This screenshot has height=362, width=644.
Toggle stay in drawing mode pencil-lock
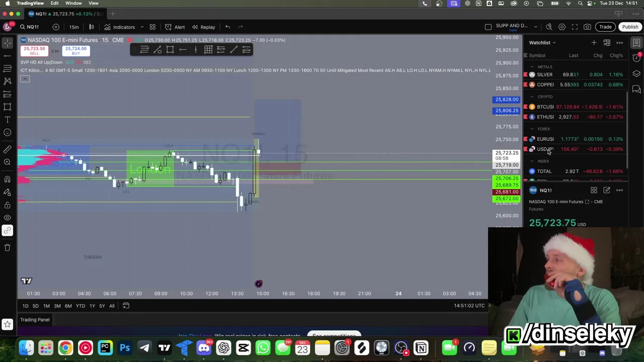(x=8, y=192)
